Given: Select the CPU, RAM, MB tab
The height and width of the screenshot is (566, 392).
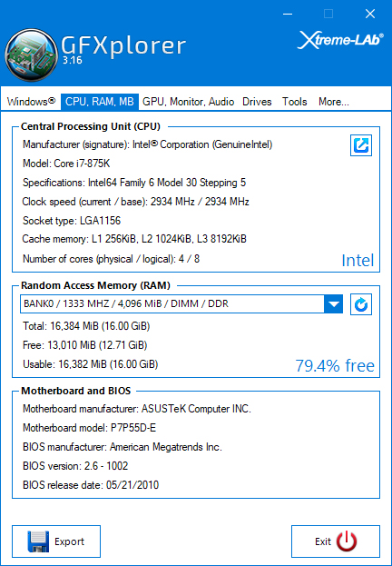Looking at the screenshot, I should (100, 102).
